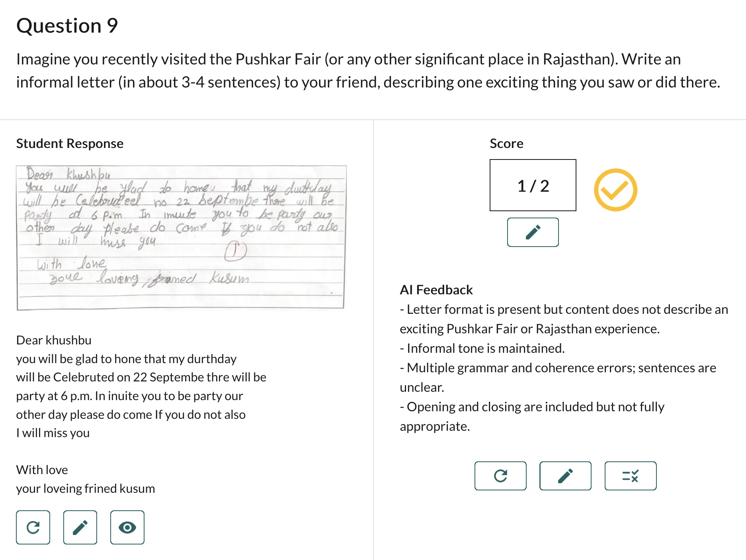This screenshot has height=560, width=746.
Task: Regenerate the AI Feedback
Action: click(500, 476)
